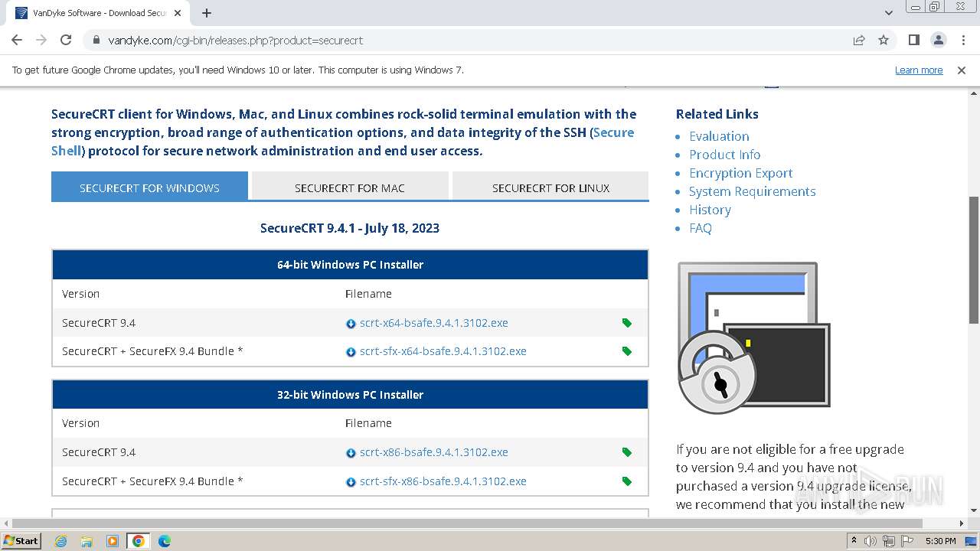Select the Chrome taskbar button
This screenshot has width=980, height=551.
pyautogui.click(x=139, y=541)
